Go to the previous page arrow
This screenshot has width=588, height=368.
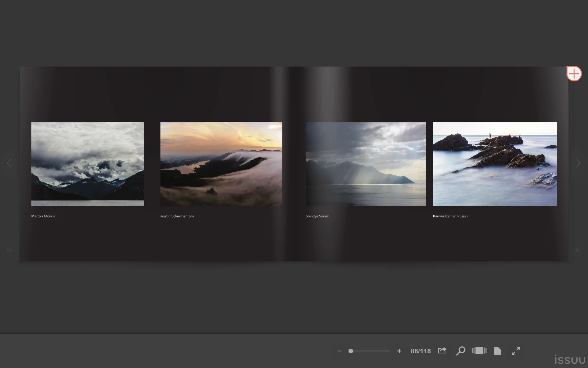click(x=9, y=163)
